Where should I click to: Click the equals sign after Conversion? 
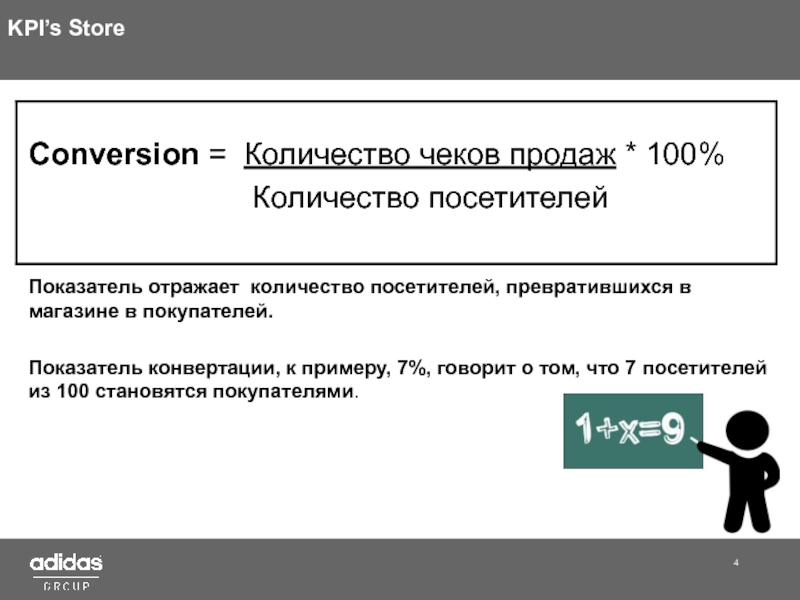(216, 155)
